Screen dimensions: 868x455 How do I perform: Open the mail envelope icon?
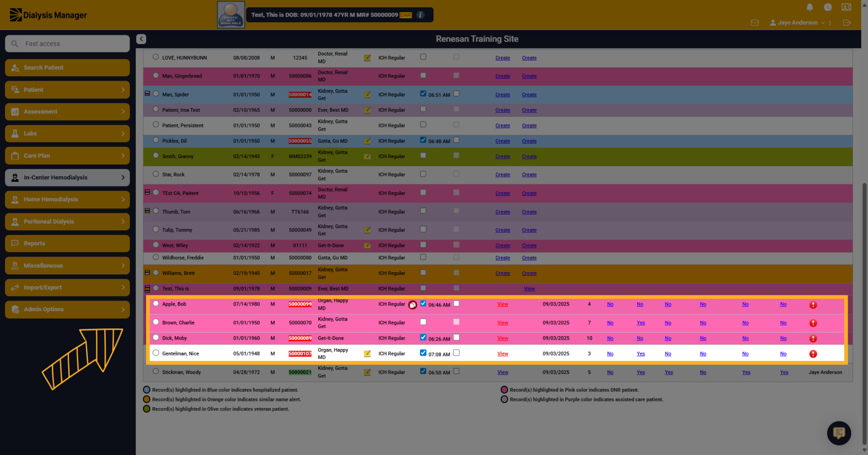(755, 23)
